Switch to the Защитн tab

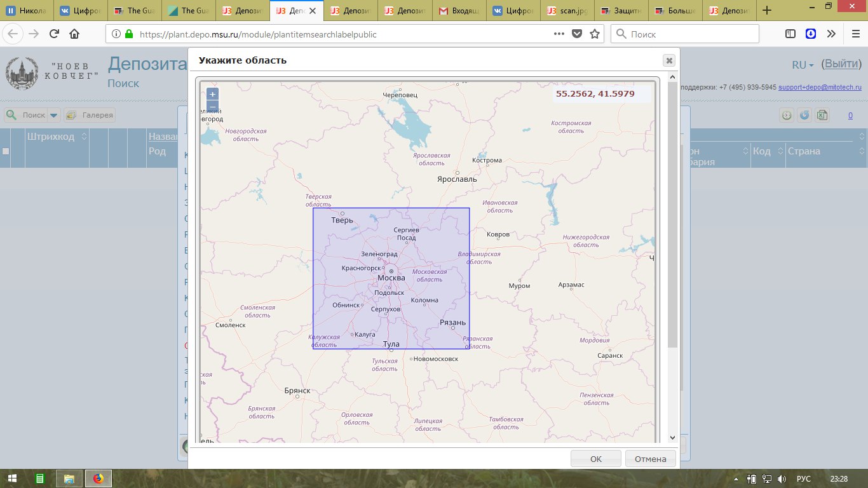pos(623,10)
